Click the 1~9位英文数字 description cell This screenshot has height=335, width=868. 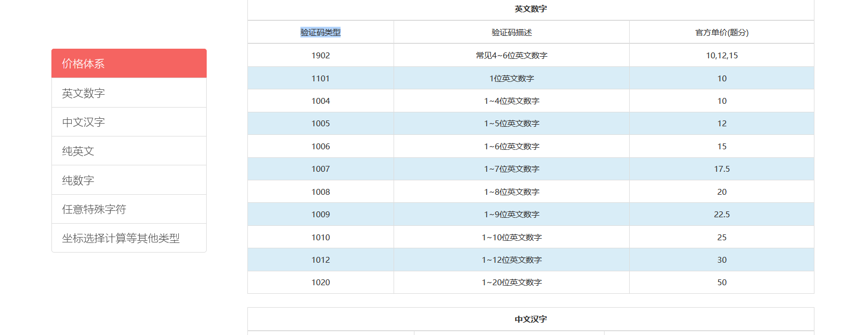(512, 214)
